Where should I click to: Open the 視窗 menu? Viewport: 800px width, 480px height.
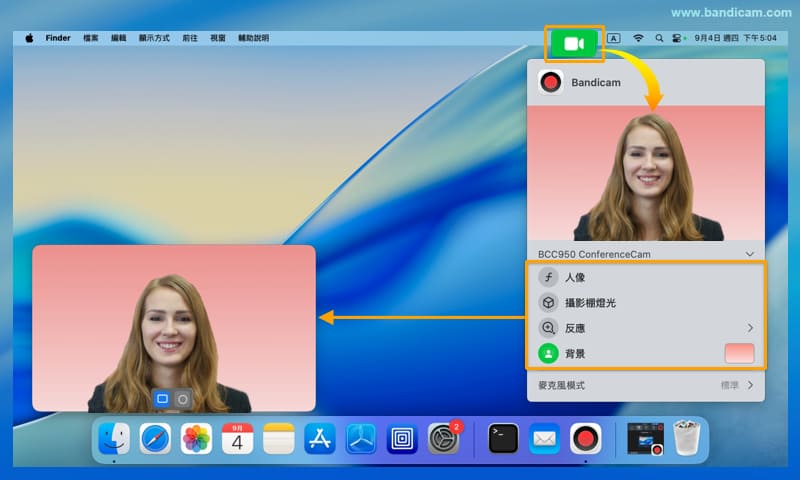(218, 38)
